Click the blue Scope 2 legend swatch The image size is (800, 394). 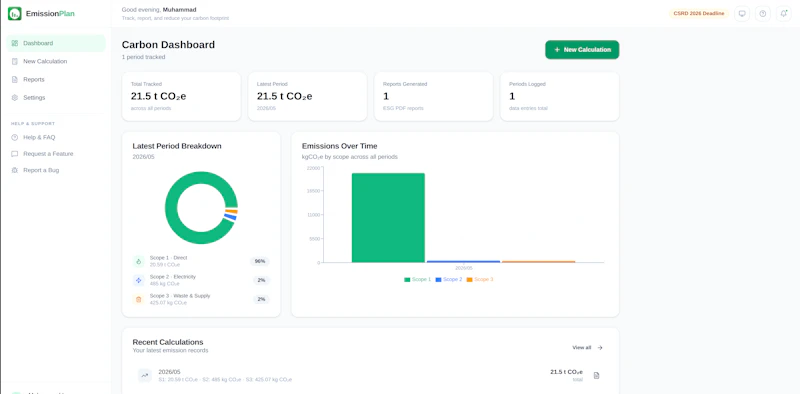(438, 280)
